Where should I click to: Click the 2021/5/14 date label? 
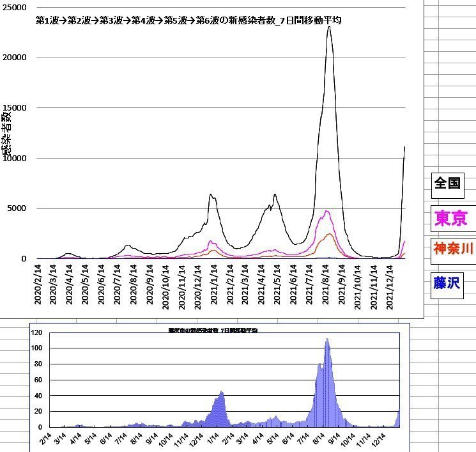277,284
